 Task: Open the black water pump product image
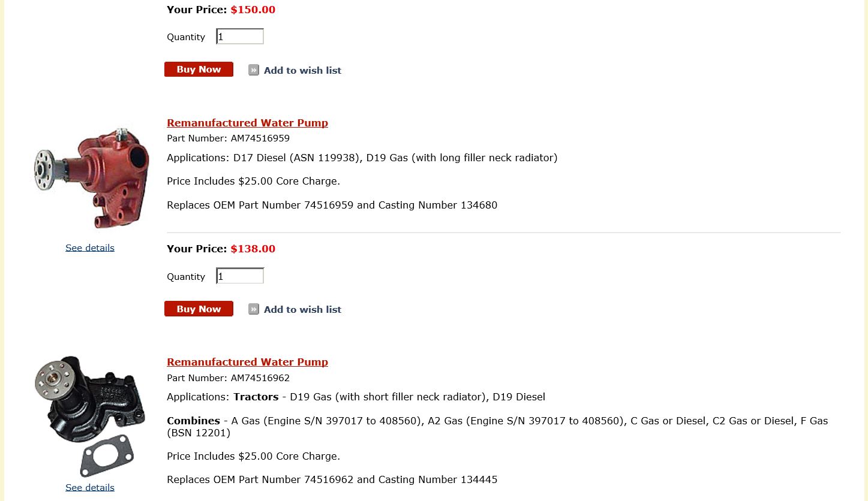tap(90, 416)
